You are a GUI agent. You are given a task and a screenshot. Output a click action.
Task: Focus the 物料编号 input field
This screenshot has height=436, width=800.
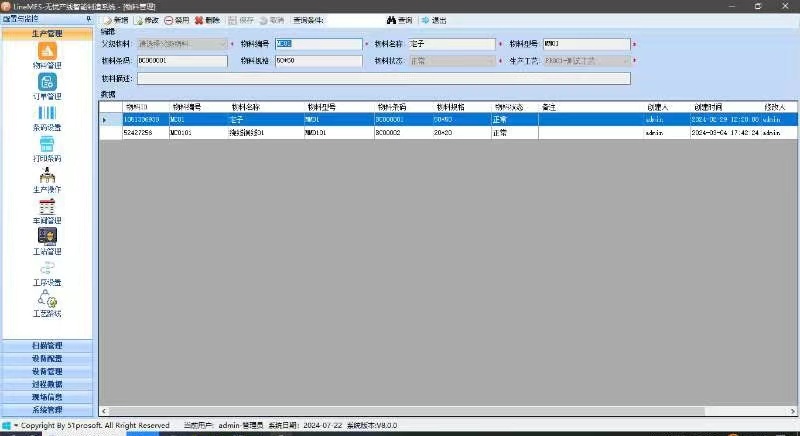pyautogui.click(x=319, y=44)
